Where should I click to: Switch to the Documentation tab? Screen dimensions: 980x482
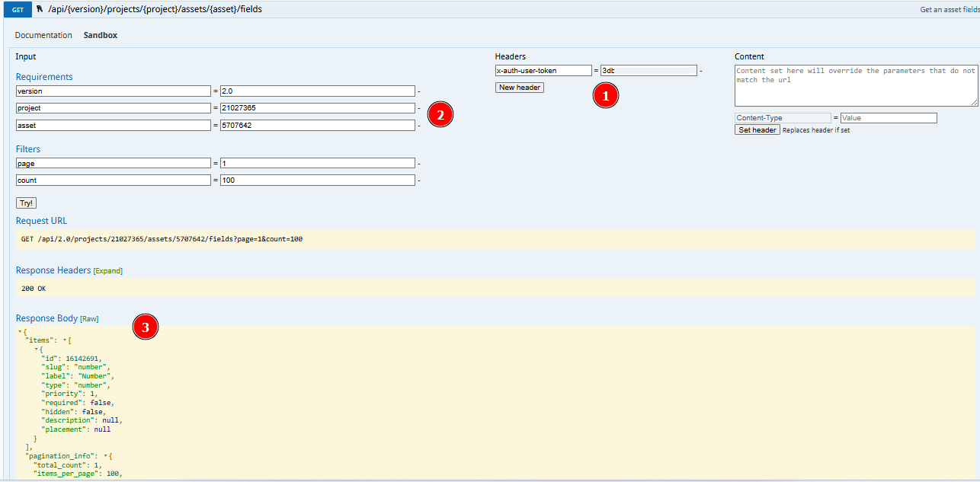pyautogui.click(x=43, y=35)
